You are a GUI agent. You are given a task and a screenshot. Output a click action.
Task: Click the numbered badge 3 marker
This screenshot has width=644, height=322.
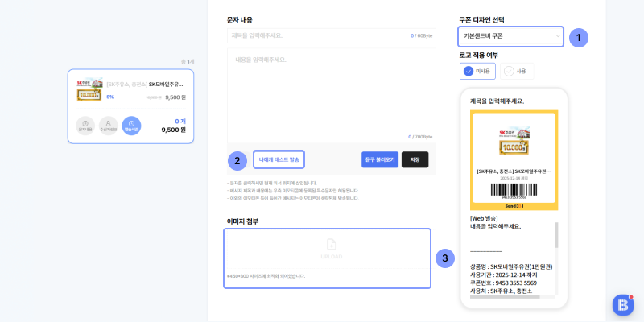[x=444, y=258]
